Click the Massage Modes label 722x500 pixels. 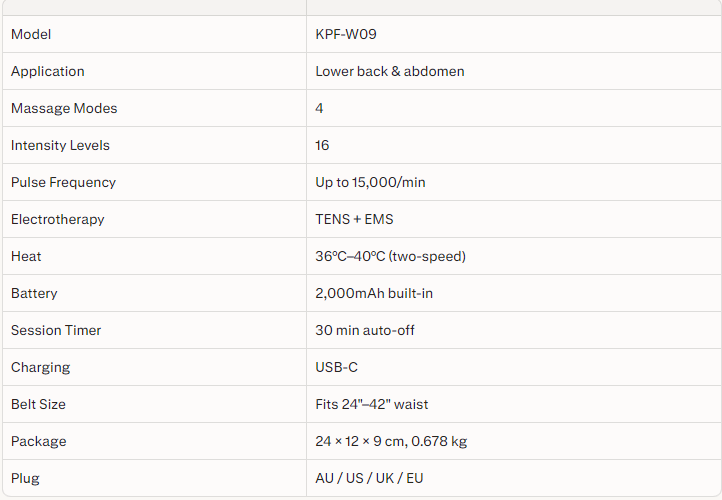[x=64, y=108]
